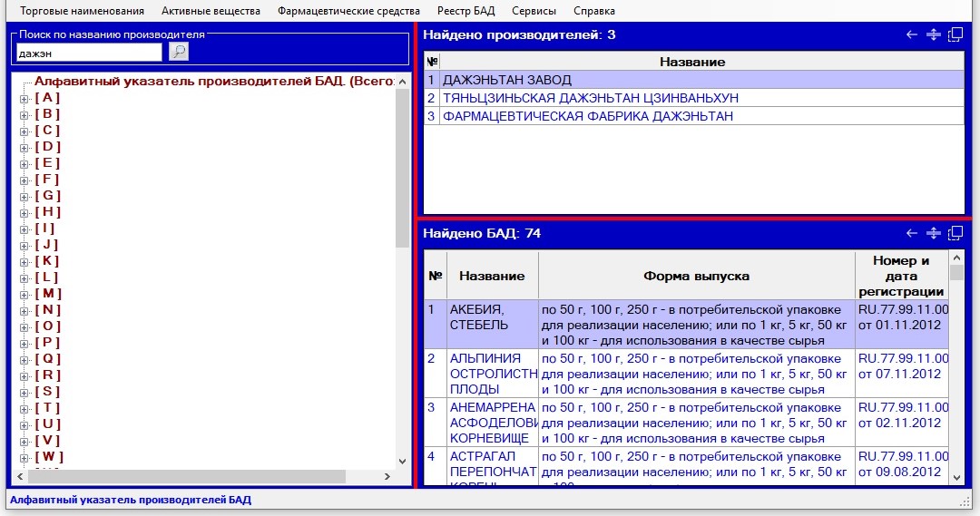
Task: Click the tree's horizontal scrollbar thumb
Action: pyautogui.click(x=186, y=476)
